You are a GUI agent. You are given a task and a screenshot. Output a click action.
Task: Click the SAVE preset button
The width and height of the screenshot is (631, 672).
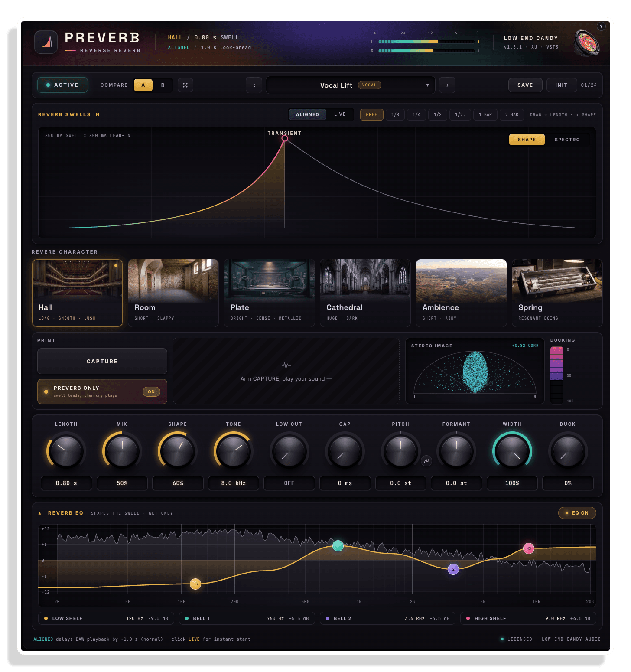click(525, 85)
